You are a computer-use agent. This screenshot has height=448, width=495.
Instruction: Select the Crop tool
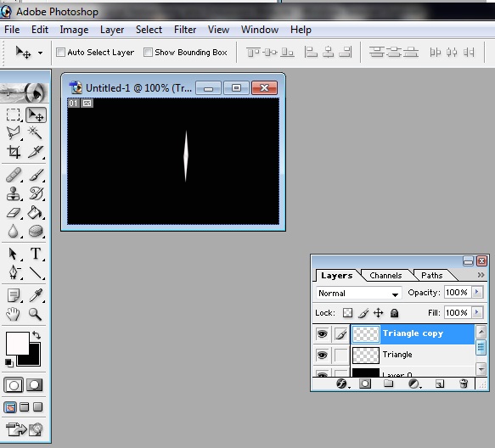click(14, 152)
